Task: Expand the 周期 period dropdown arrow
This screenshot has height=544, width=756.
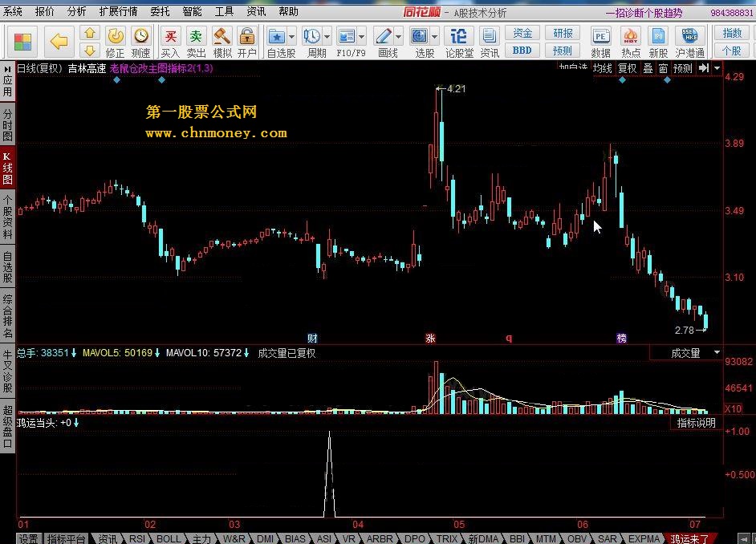Action: pos(327,37)
